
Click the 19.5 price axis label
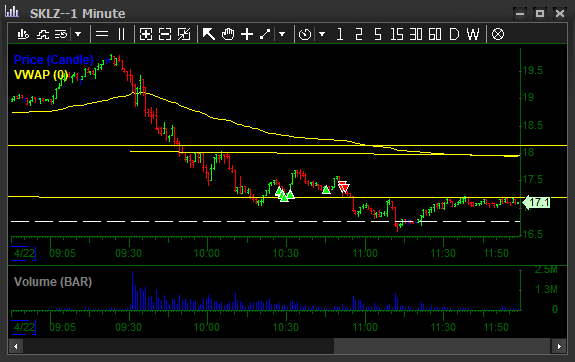[533, 70]
